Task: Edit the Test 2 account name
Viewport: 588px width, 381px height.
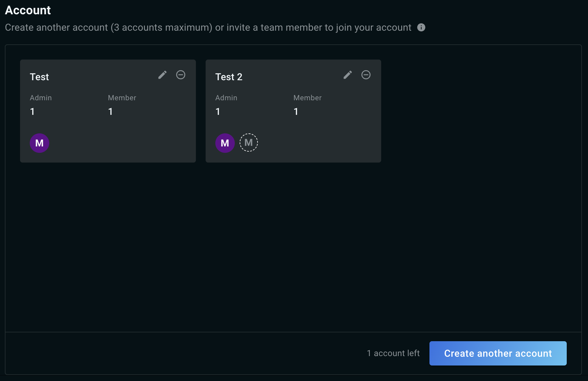Action: 348,75
